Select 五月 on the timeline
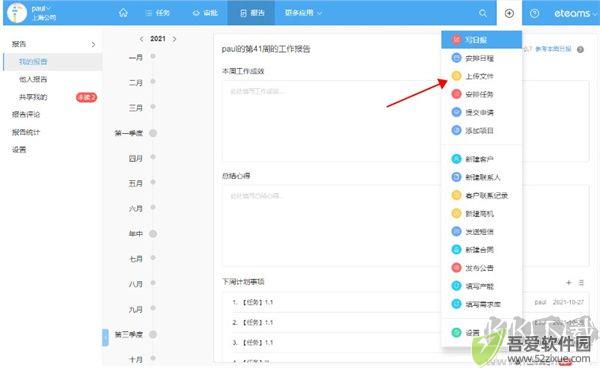This screenshot has height=368, width=600. pyautogui.click(x=135, y=184)
